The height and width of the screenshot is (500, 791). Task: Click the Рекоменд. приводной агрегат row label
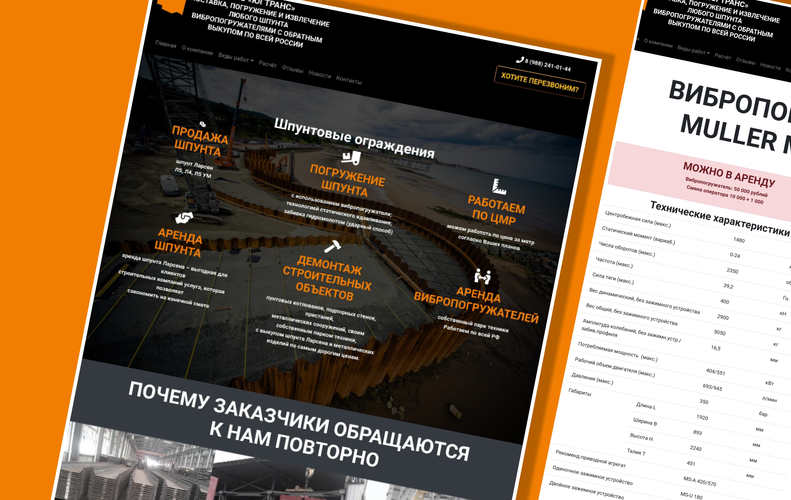coord(590,458)
